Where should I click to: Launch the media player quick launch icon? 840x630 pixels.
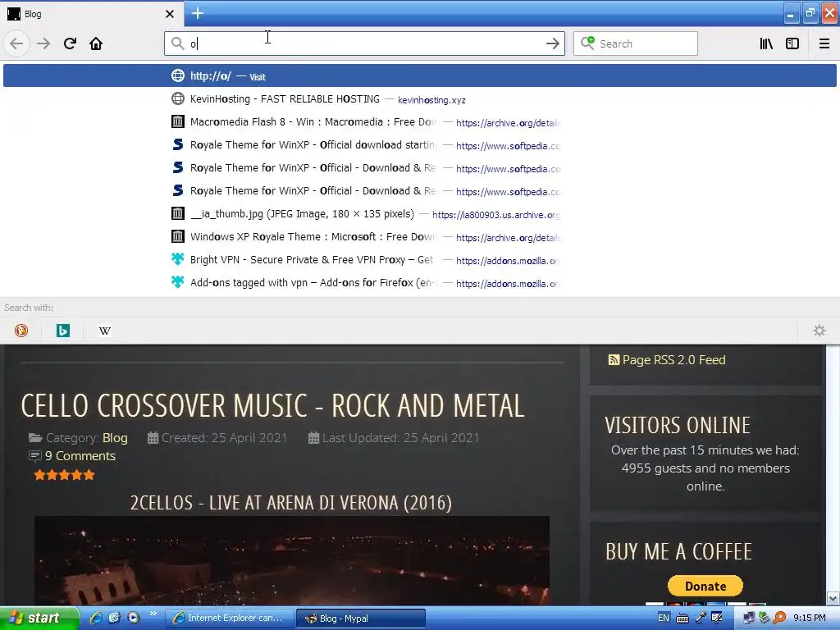point(133,618)
